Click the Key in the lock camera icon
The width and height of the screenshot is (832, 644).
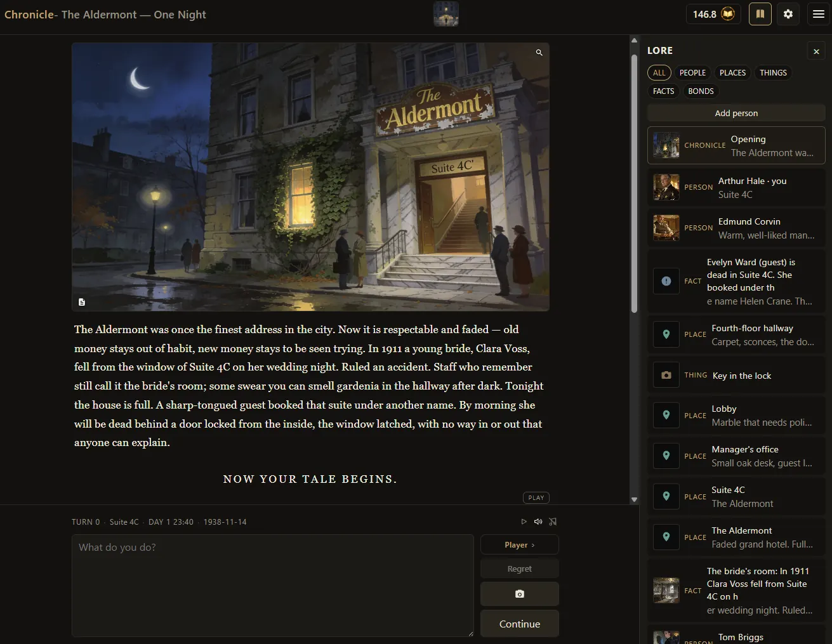[x=666, y=375]
